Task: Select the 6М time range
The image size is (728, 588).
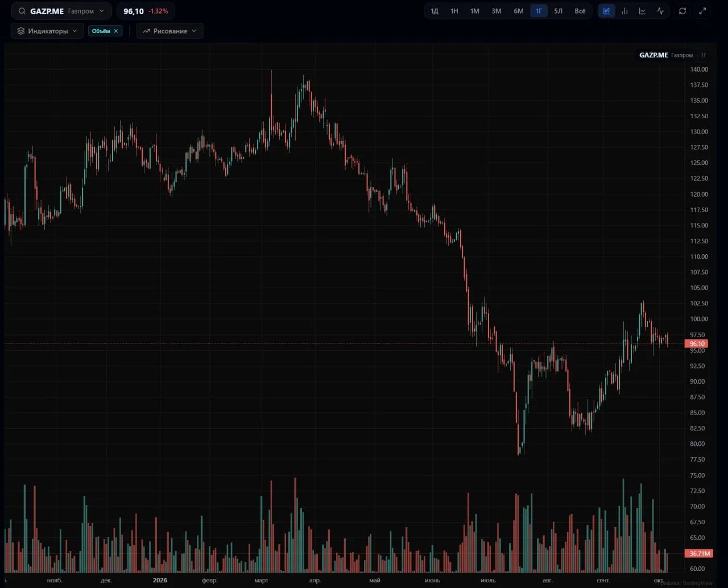Action: point(519,11)
